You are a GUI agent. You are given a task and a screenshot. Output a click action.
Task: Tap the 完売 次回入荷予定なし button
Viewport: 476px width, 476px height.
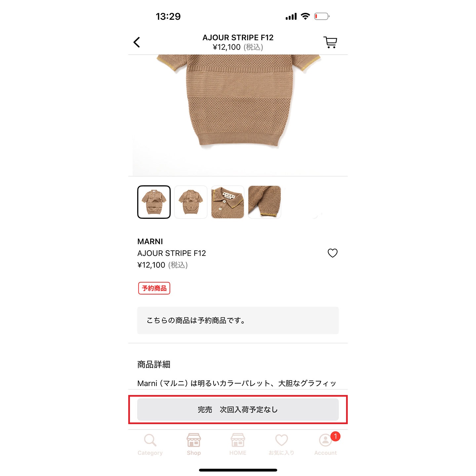tap(238, 410)
